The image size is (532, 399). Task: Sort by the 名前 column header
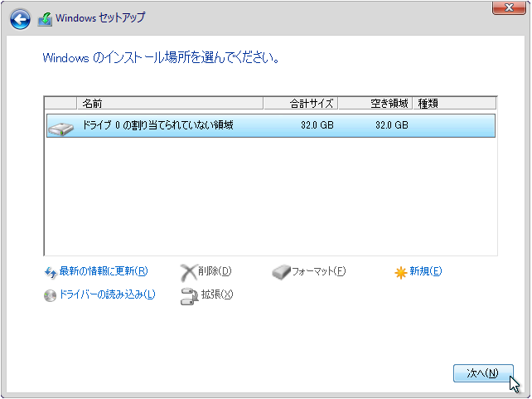pyautogui.click(x=170, y=103)
